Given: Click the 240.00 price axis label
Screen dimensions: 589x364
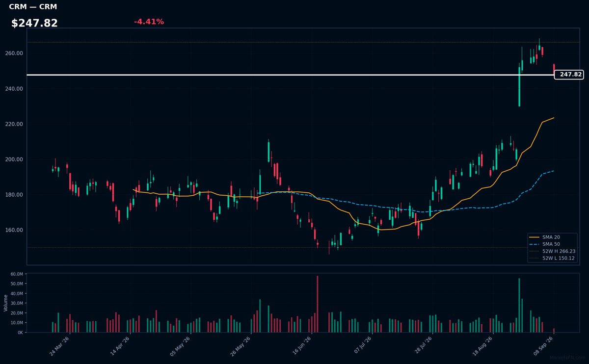Looking at the screenshot, I should click(x=15, y=89).
